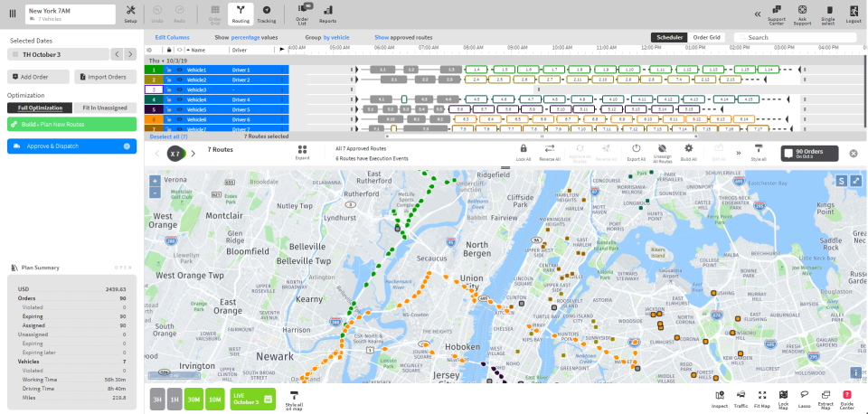Click the orange color ID 6 swatch
This screenshot has width=868, height=414.
click(x=154, y=119)
